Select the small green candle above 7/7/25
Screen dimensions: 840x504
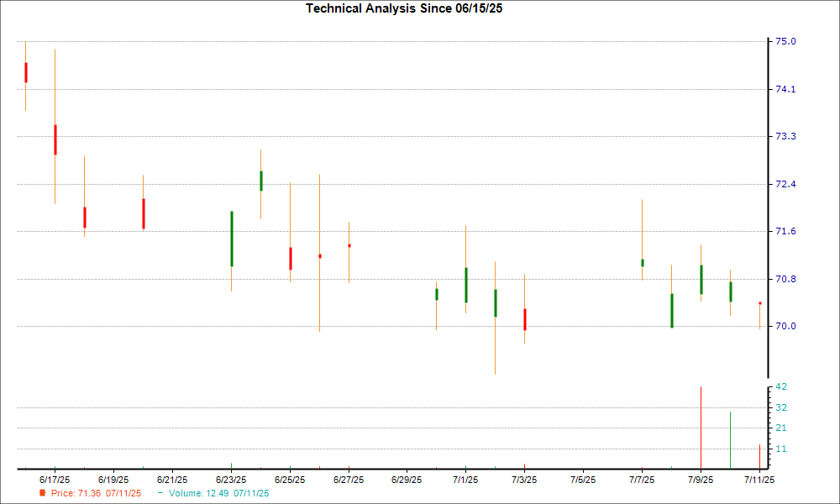(x=643, y=262)
